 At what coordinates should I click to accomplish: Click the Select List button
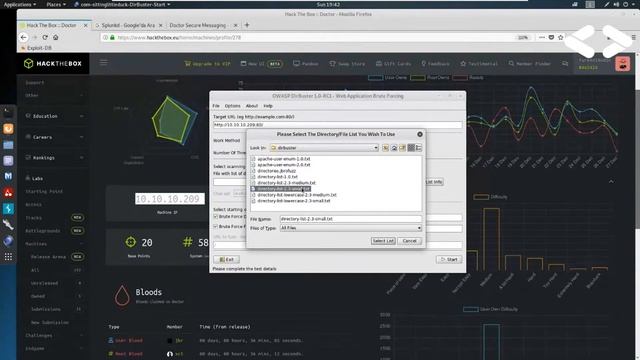pos(383,241)
